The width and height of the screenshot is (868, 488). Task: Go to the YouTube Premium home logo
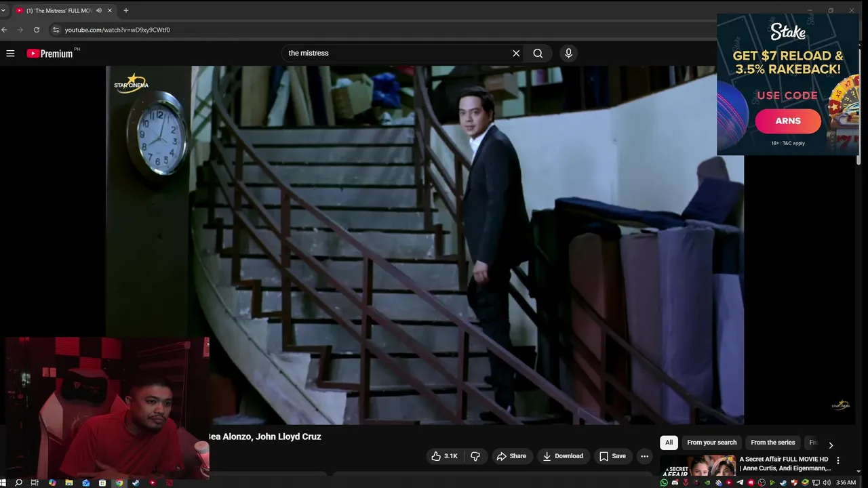(x=50, y=53)
